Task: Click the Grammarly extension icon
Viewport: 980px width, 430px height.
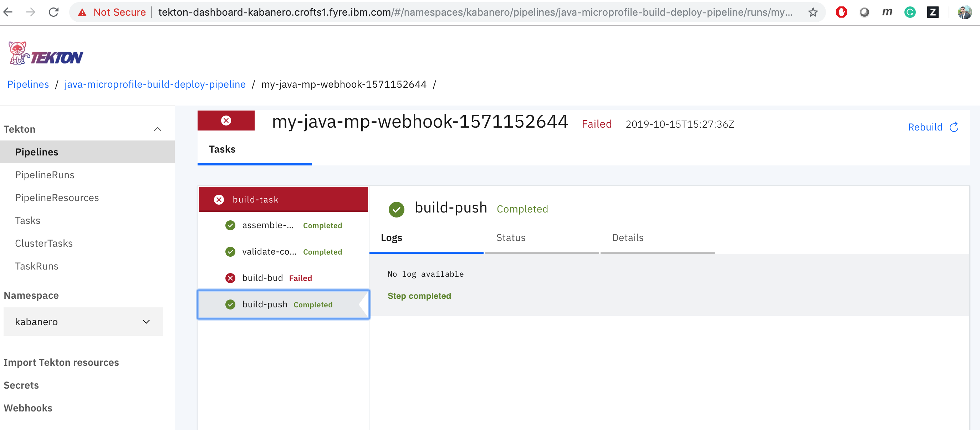Action: 910,12
